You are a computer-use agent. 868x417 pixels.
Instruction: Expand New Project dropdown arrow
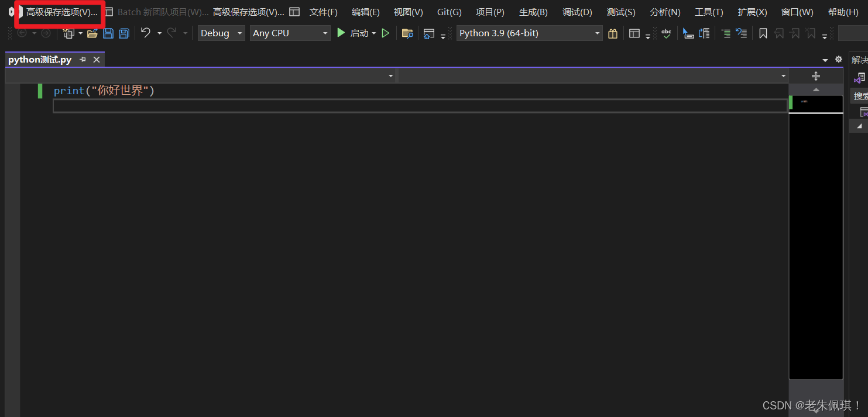(x=81, y=33)
